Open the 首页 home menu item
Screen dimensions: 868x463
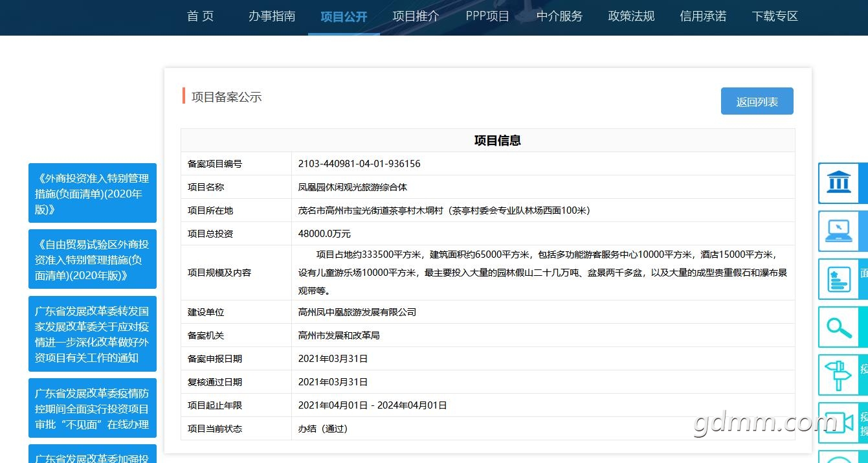point(200,17)
